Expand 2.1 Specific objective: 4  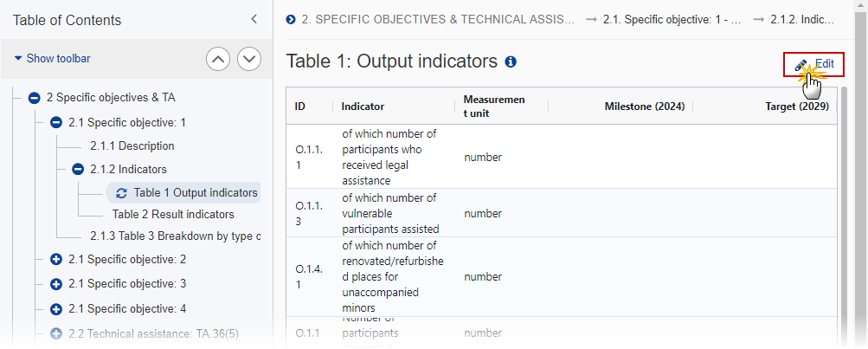[56, 308]
